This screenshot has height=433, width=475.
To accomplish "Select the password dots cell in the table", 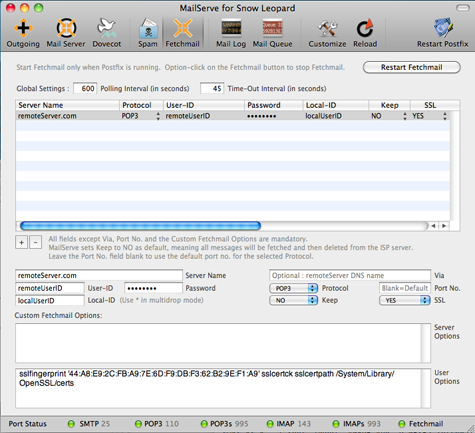I will (x=274, y=116).
